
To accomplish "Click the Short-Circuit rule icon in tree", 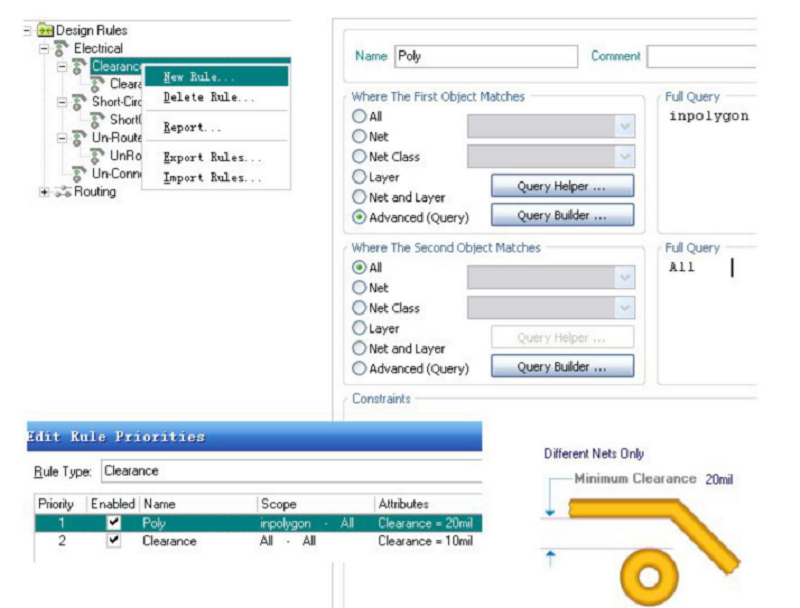I will [x=78, y=102].
